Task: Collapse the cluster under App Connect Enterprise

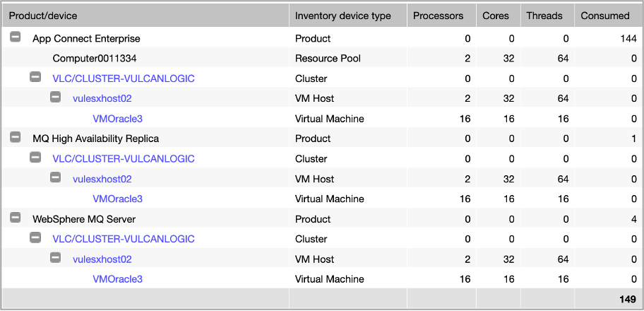Action: [35, 77]
